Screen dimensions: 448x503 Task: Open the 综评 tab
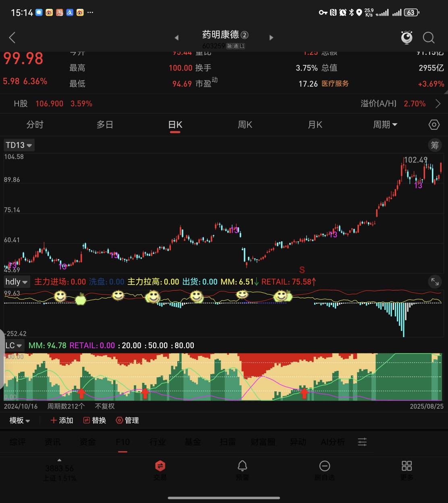click(17, 442)
